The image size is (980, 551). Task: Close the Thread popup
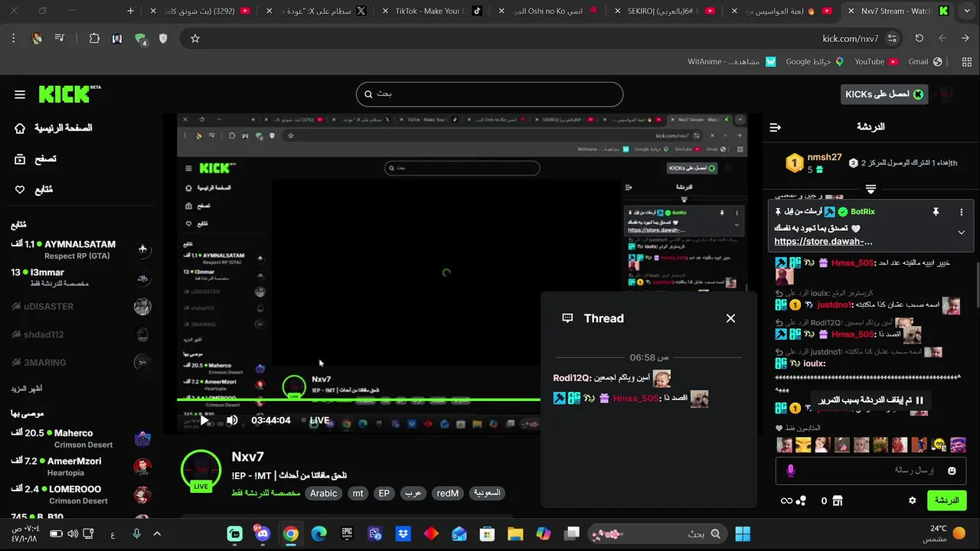730,318
